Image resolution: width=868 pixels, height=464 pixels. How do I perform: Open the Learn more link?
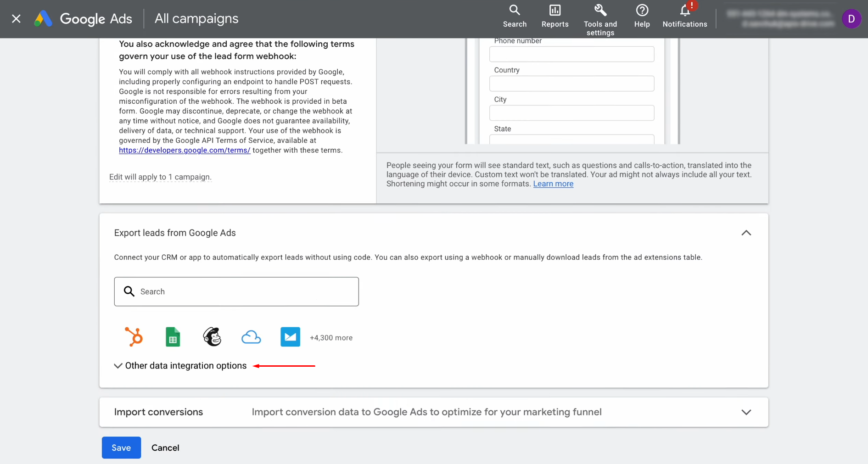tap(553, 184)
